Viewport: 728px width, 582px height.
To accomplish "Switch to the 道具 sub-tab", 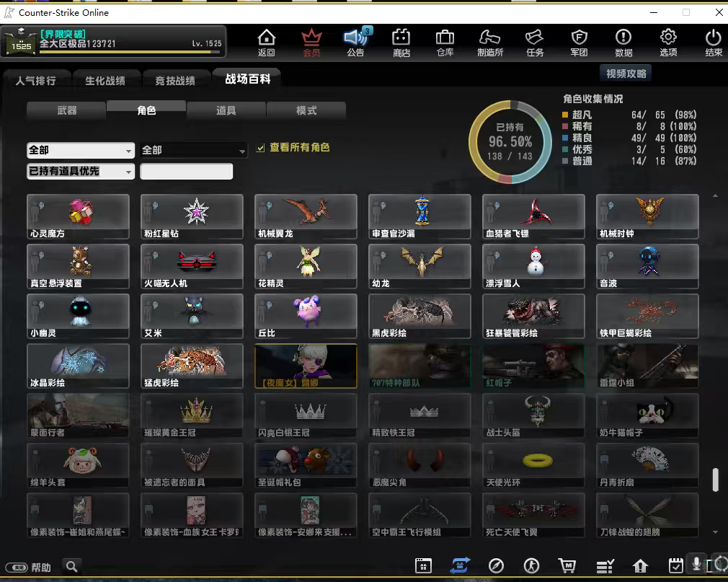I will coord(226,110).
